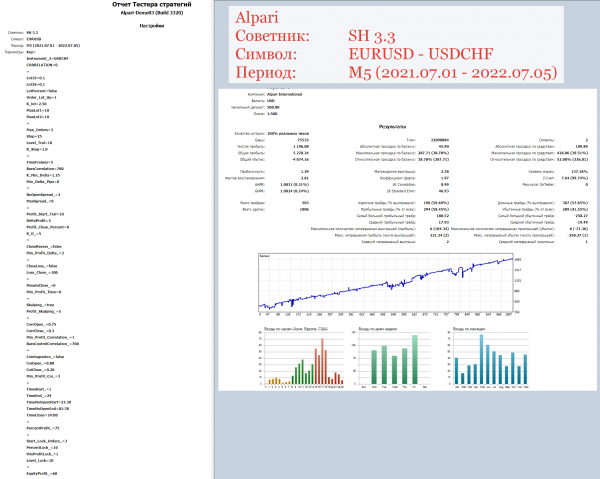Viewport: 600px width, 479px height.
Task: Click the 'MaxSpread_=0' parameter line
Action: coord(40,201)
